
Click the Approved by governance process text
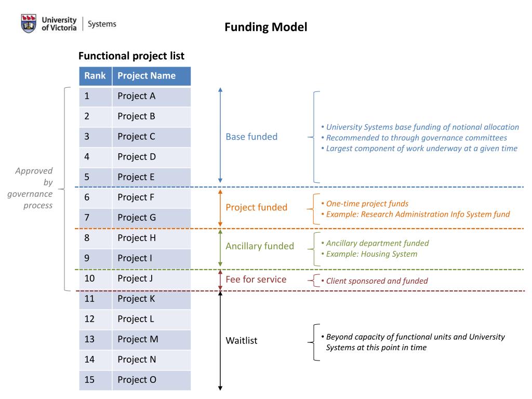point(30,188)
